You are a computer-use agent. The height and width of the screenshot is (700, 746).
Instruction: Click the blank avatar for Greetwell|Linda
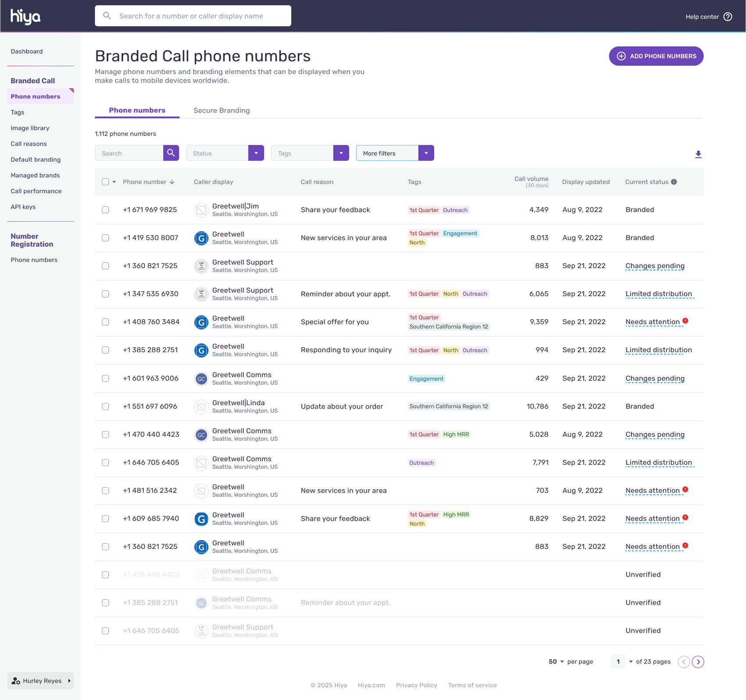click(201, 407)
